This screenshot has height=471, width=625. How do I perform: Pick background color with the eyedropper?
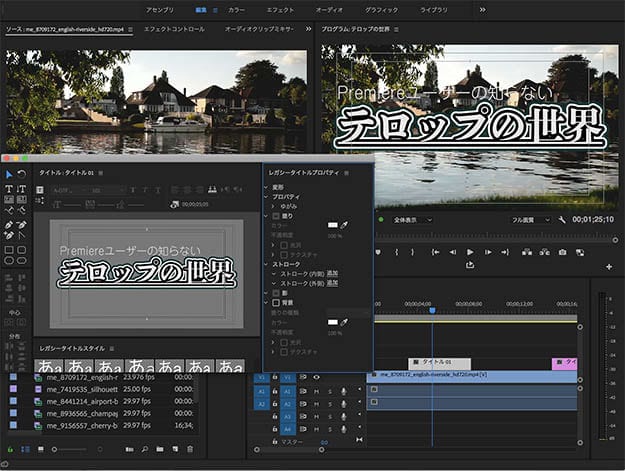click(x=344, y=322)
